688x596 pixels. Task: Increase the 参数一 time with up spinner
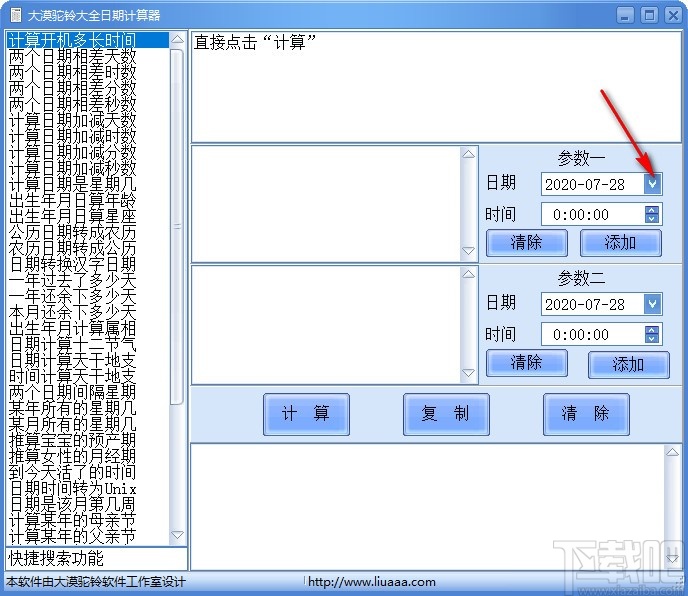tap(652, 210)
